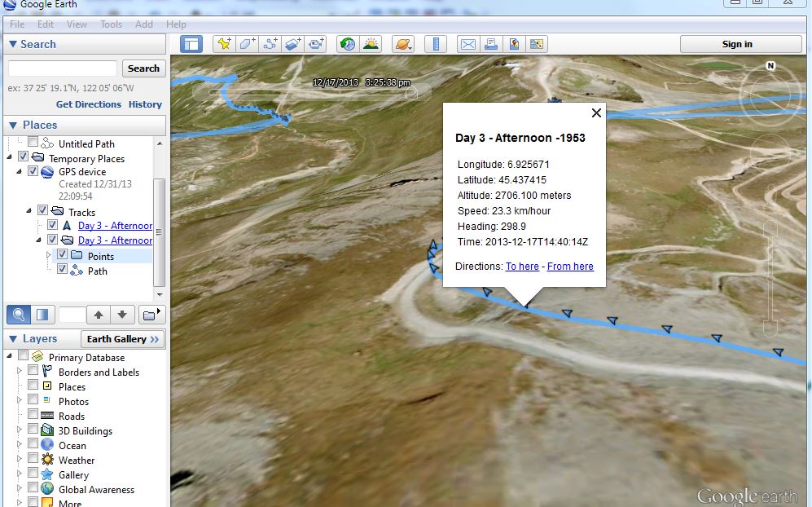Screen dimensions: 812x507
Task: Record a tour with the camera icon
Action: [315, 44]
